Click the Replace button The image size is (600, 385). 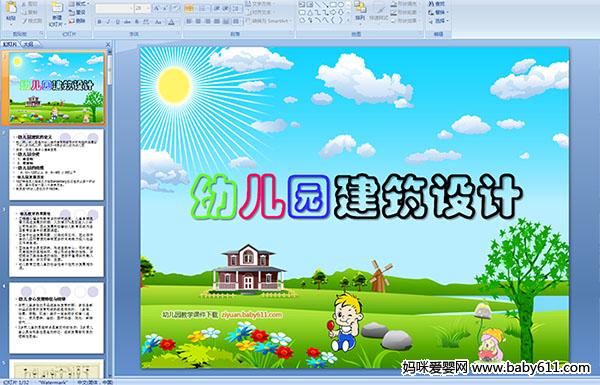coord(439,12)
